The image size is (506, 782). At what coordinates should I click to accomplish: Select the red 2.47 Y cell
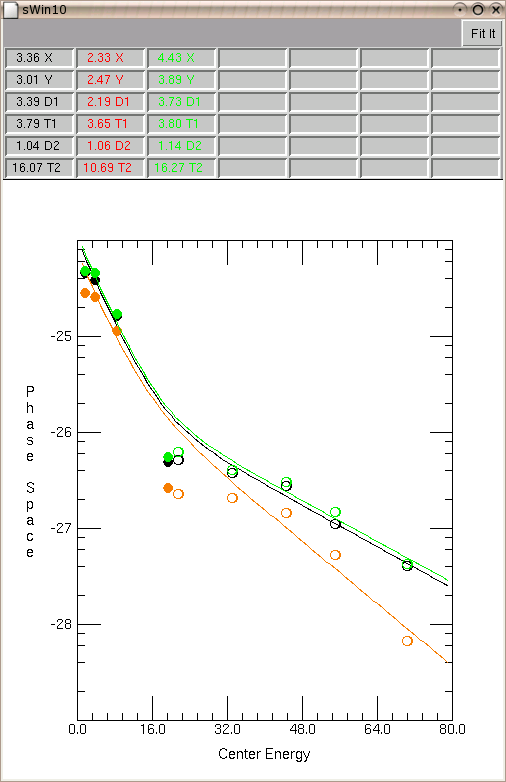111,80
